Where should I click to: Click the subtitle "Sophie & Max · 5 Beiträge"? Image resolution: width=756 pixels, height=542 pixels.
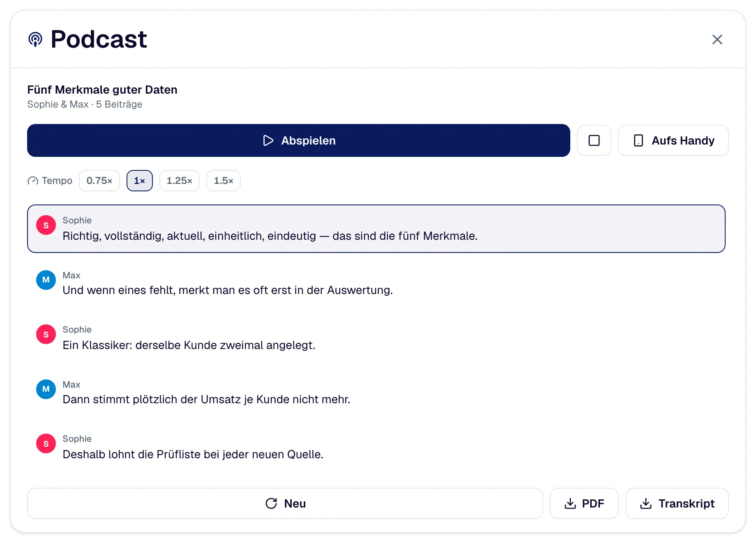coord(85,104)
